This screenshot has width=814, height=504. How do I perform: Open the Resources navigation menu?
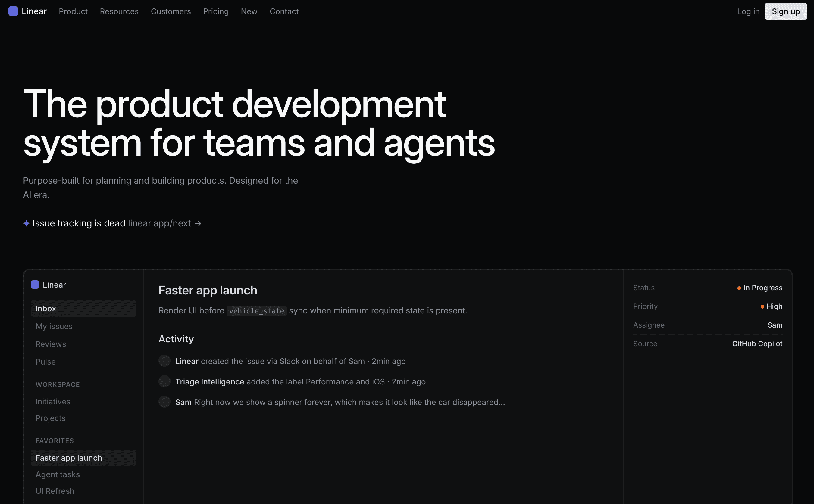119,11
